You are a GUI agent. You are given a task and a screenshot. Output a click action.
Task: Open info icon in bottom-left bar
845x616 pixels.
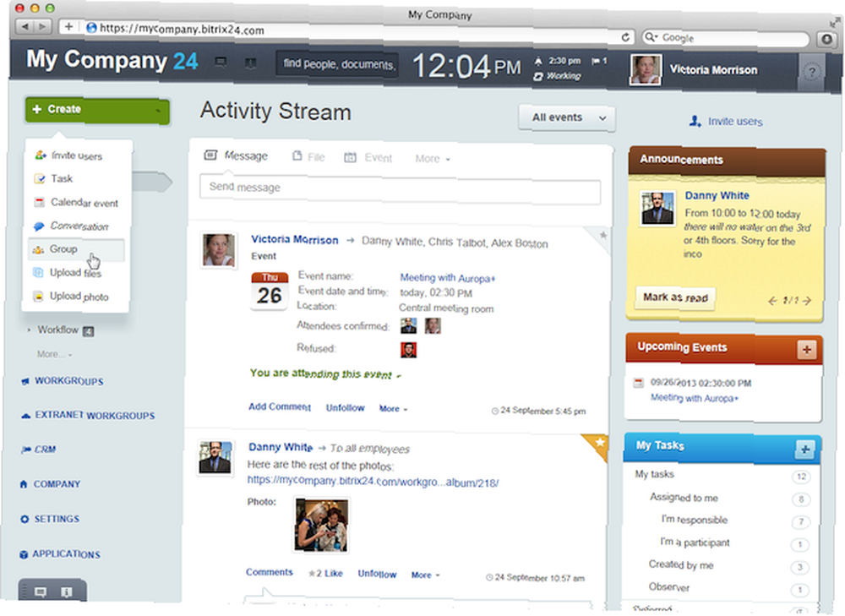[66, 592]
